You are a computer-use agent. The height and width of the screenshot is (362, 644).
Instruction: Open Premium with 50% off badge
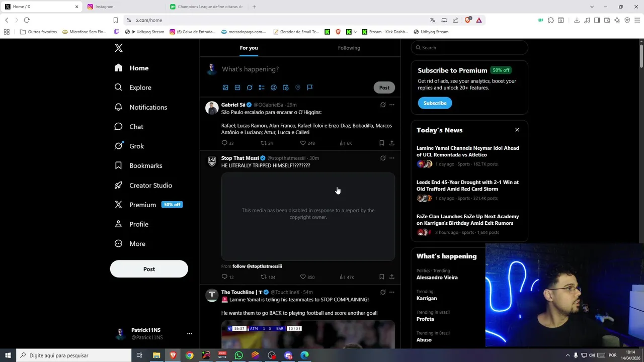click(x=148, y=205)
